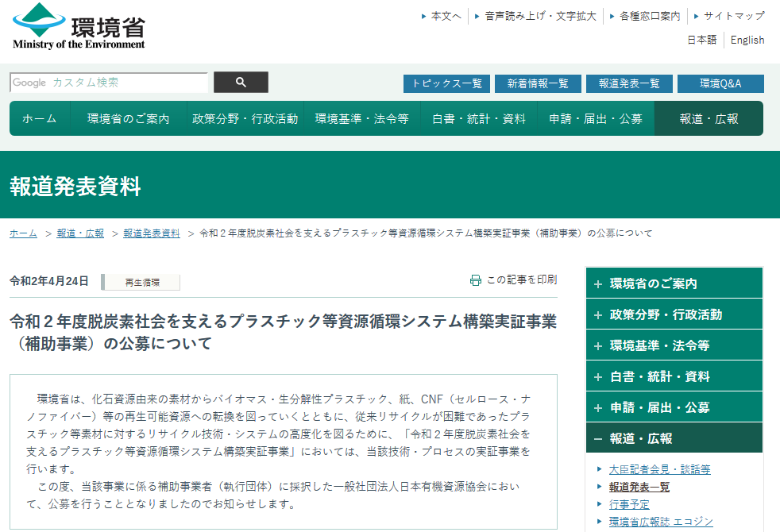
Task: Expand the 環境基準・法令等 sidebar section
Action: pos(598,345)
